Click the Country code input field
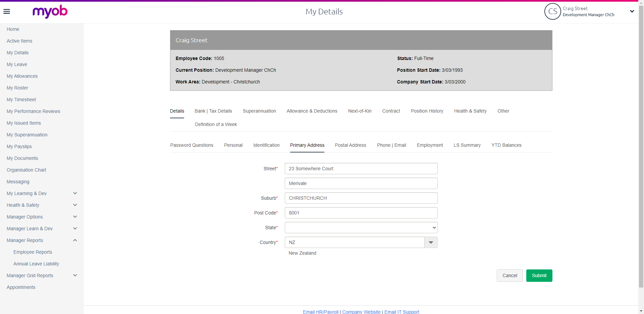 coord(355,242)
